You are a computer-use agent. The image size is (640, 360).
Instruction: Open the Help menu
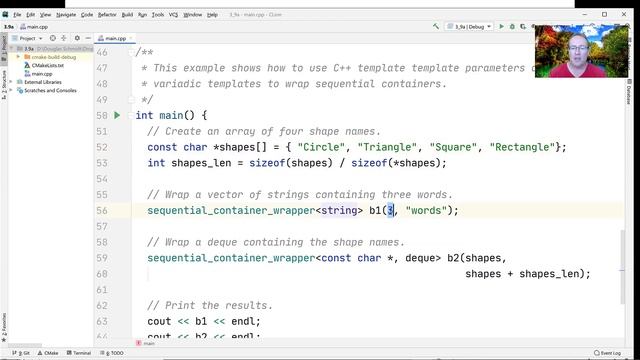212,15
